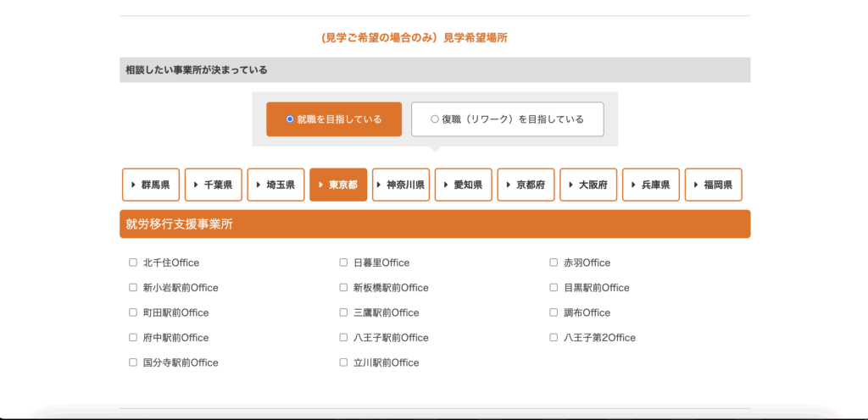The image size is (868, 420).
Task: Tick the 赤羽Office checkbox
Action: tap(554, 262)
